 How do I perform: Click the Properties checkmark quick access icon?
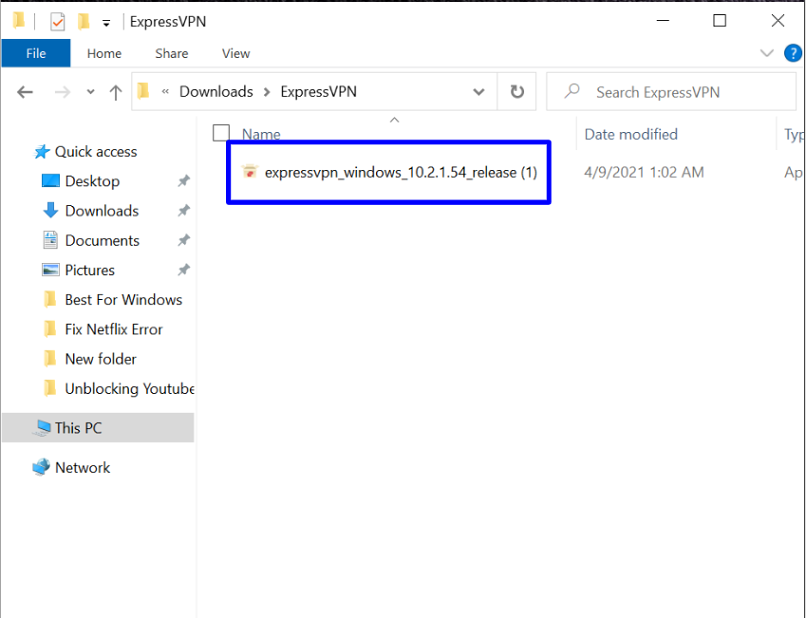click(x=57, y=22)
